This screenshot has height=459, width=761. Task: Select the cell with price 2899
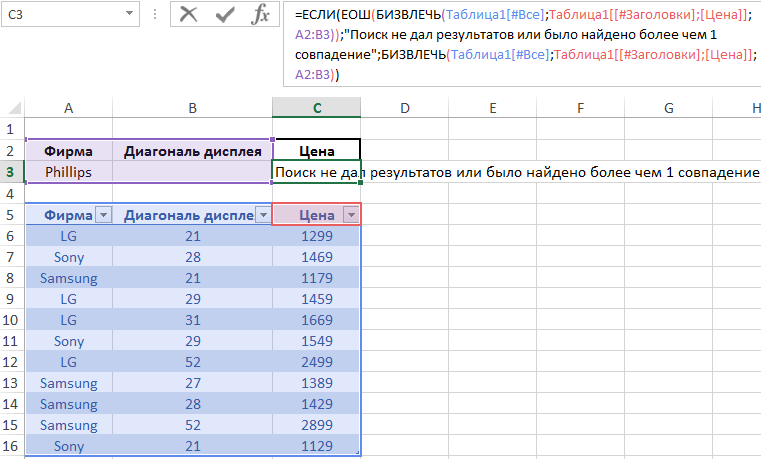click(316, 425)
